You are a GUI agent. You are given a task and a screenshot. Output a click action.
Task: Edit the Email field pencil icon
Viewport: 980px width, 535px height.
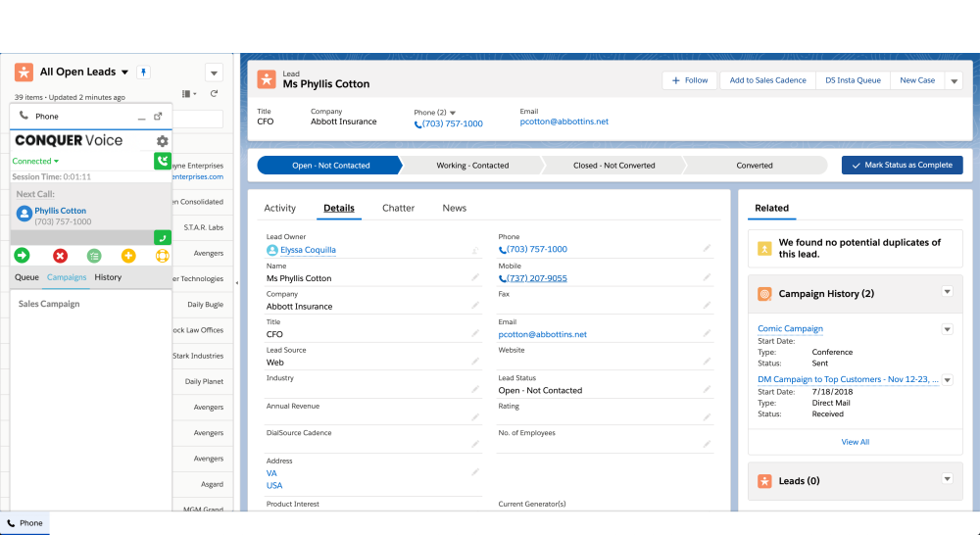click(707, 334)
